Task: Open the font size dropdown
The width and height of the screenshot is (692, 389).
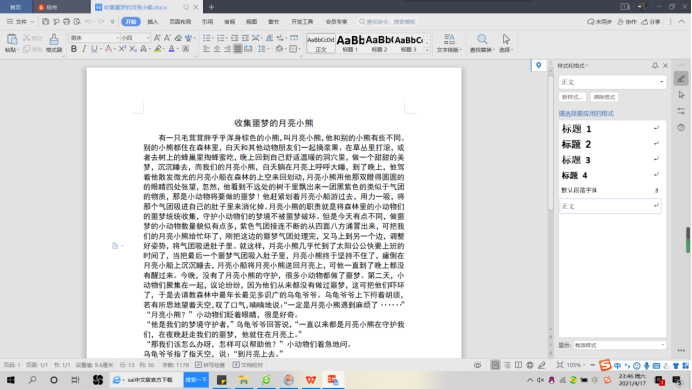Action: 147,38
